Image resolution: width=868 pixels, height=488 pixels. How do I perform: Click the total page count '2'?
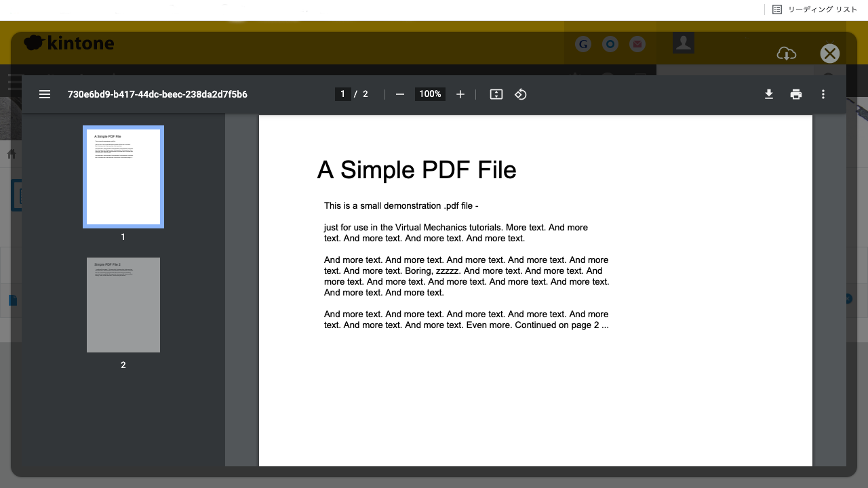point(366,94)
